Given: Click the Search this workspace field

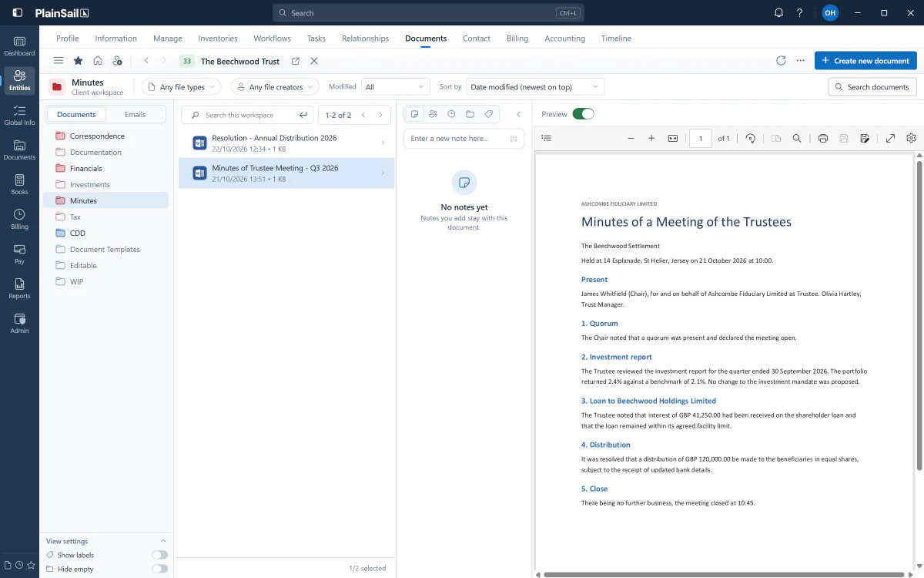Looking at the screenshot, I should point(247,115).
